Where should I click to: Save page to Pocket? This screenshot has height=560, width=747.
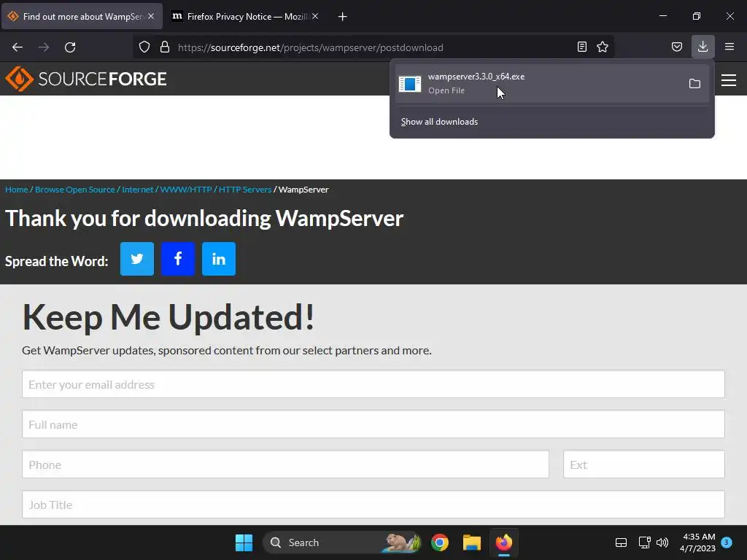click(676, 47)
